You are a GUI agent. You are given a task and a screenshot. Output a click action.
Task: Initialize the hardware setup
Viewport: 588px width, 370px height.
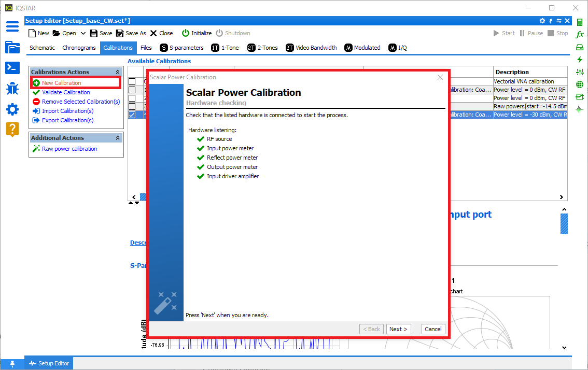point(197,33)
